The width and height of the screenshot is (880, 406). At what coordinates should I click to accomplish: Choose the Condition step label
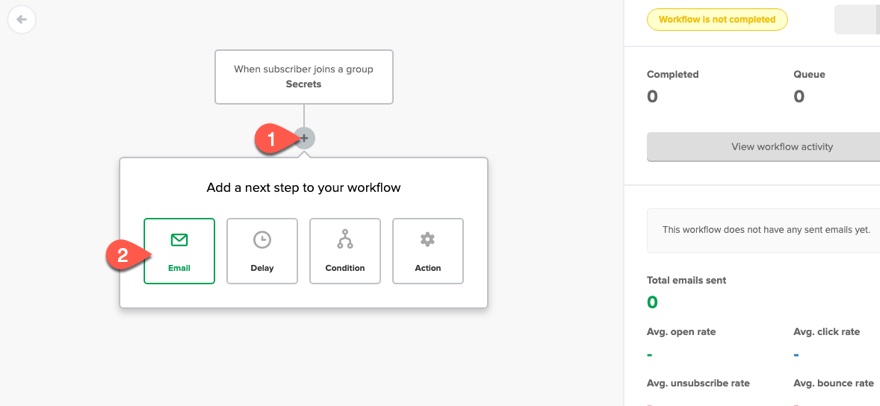(x=345, y=268)
